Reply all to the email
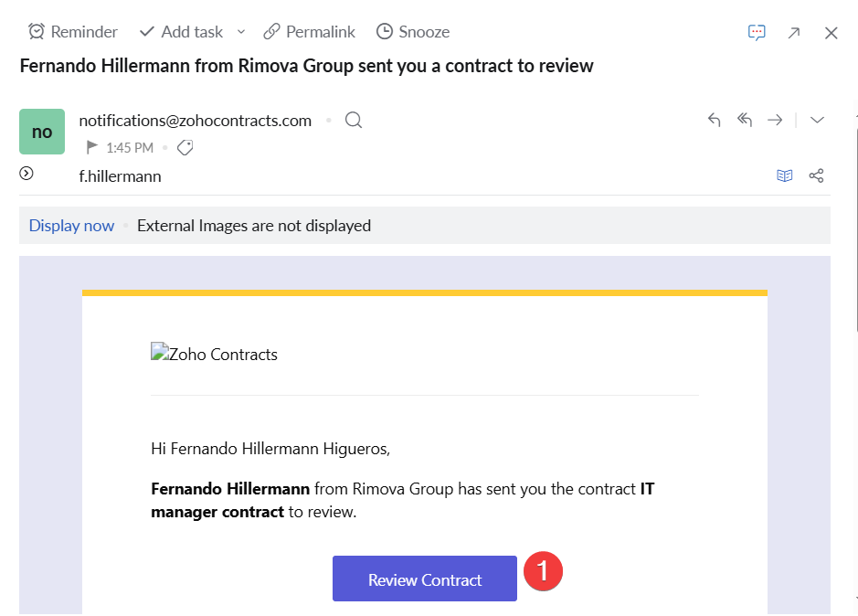Viewport: 858px width, 616px height. 745,121
